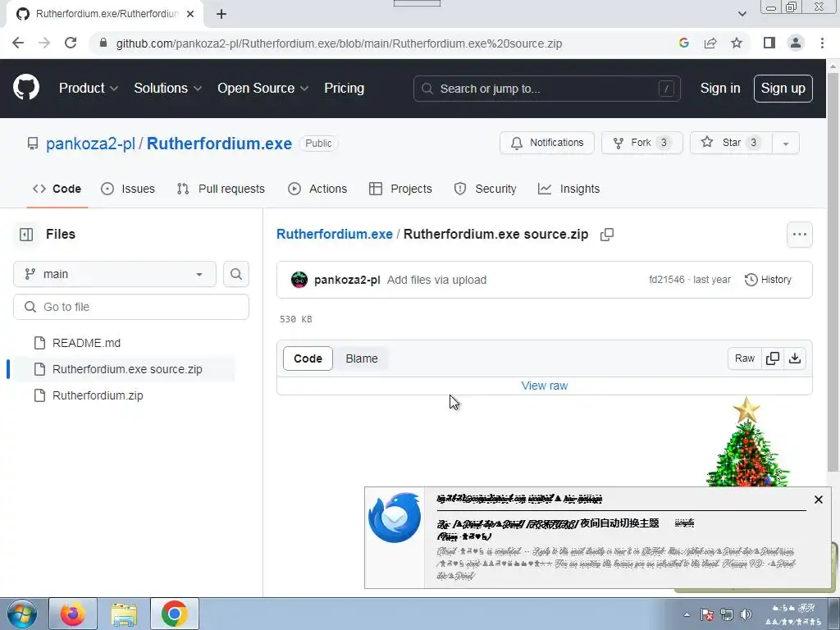Click the View raw link

tap(545, 386)
